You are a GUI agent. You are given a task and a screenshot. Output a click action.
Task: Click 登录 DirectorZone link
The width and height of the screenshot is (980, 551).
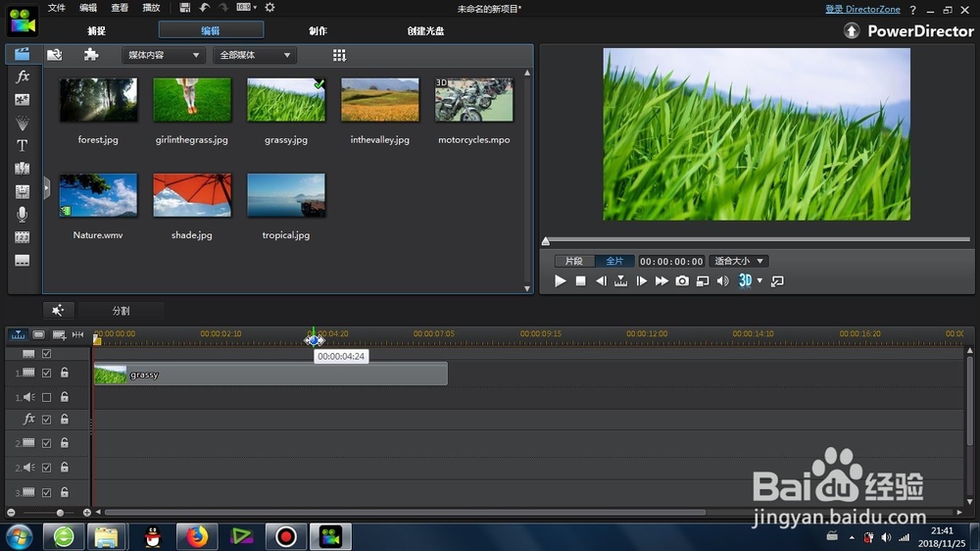coord(862,10)
